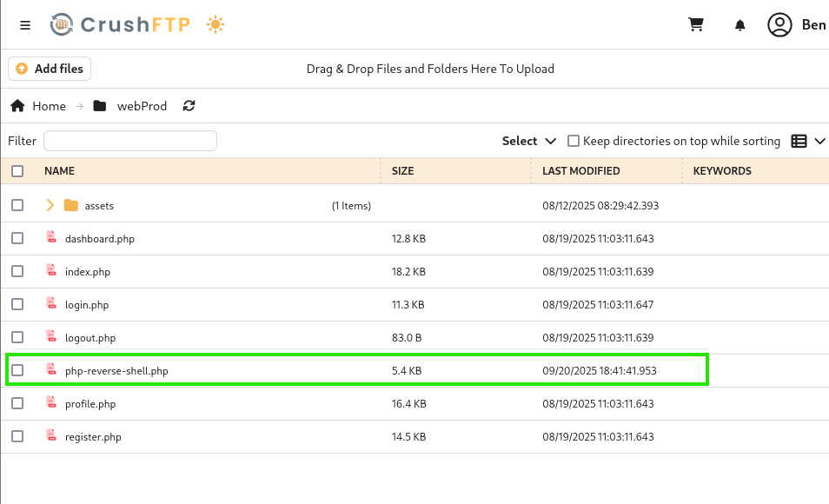Click the (1 Items) count label
This screenshot has height=504, width=829.
click(351, 206)
